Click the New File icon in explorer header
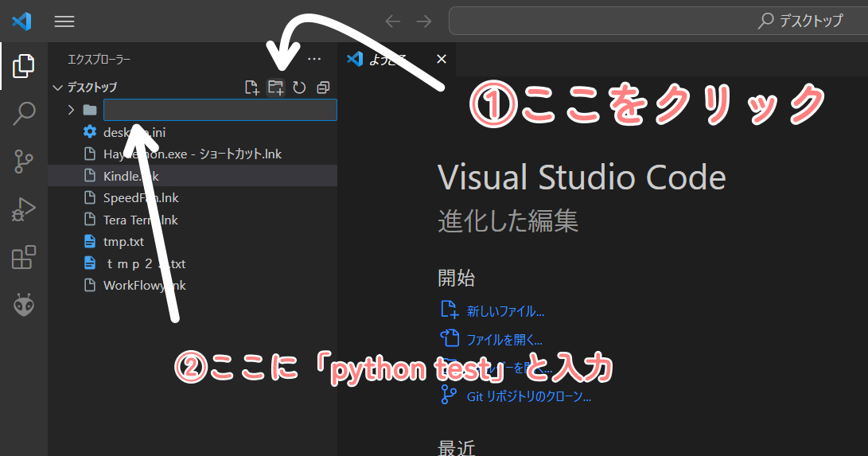 tap(252, 88)
